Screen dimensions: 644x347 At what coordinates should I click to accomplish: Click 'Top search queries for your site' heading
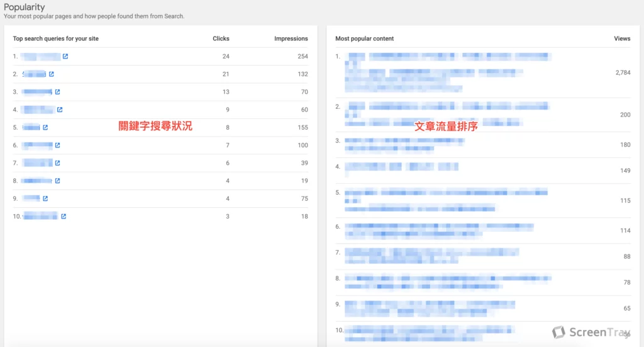pyautogui.click(x=55, y=38)
